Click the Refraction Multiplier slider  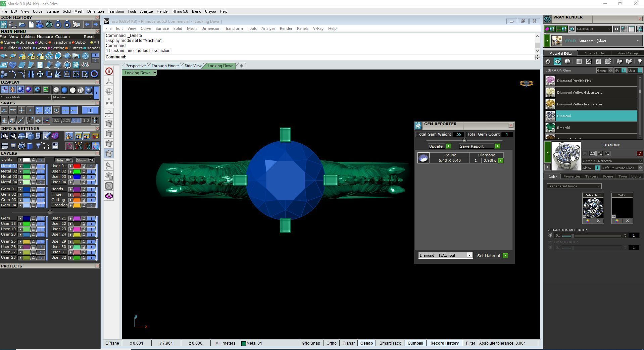(591, 236)
